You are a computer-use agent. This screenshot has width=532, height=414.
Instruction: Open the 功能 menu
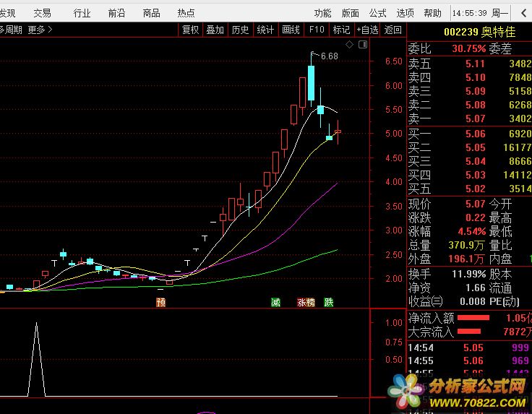(x=322, y=13)
